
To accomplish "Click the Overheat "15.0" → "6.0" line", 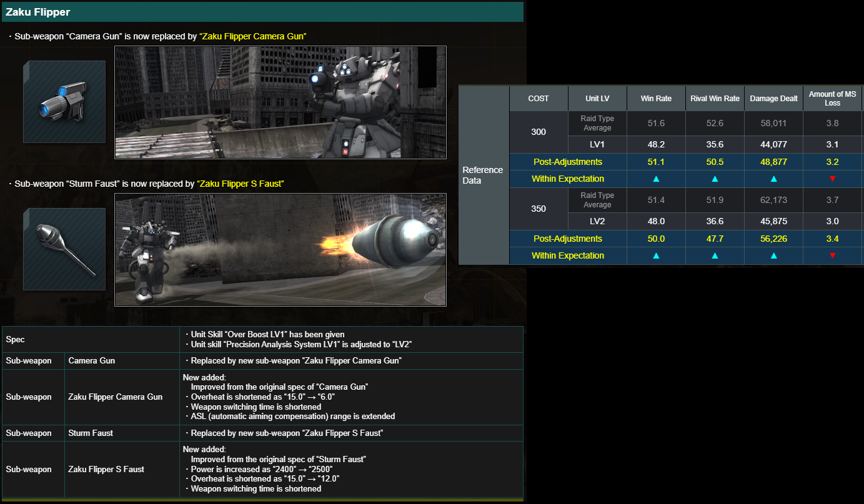I will coord(260,397).
